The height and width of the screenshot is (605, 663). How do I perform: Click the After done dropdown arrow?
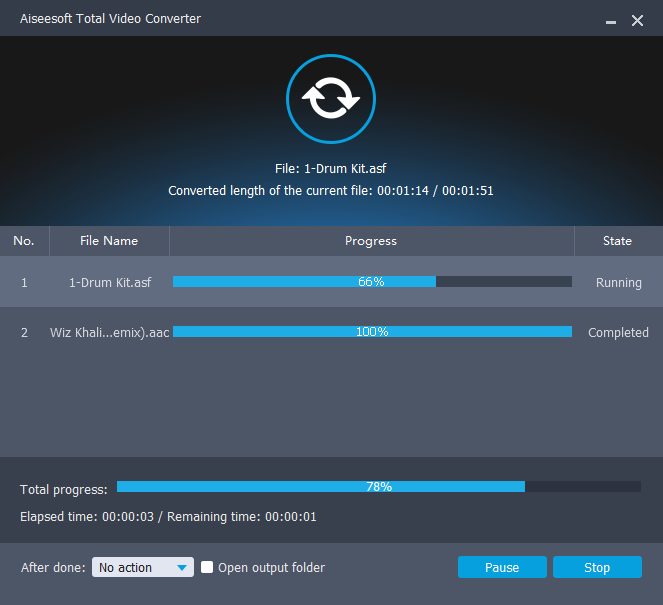point(182,567)
